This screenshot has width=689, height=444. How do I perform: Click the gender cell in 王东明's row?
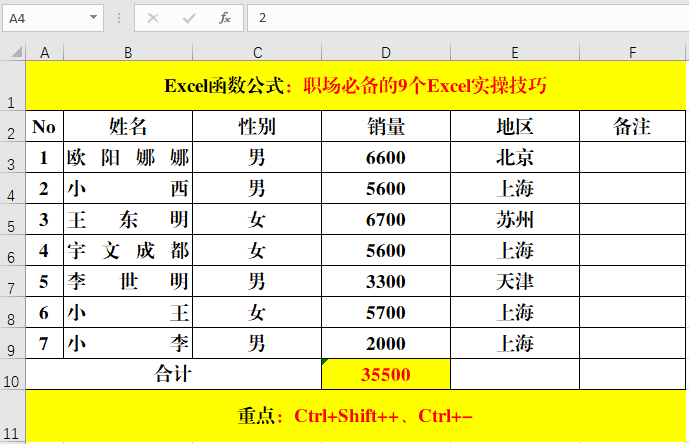[257, 219]
